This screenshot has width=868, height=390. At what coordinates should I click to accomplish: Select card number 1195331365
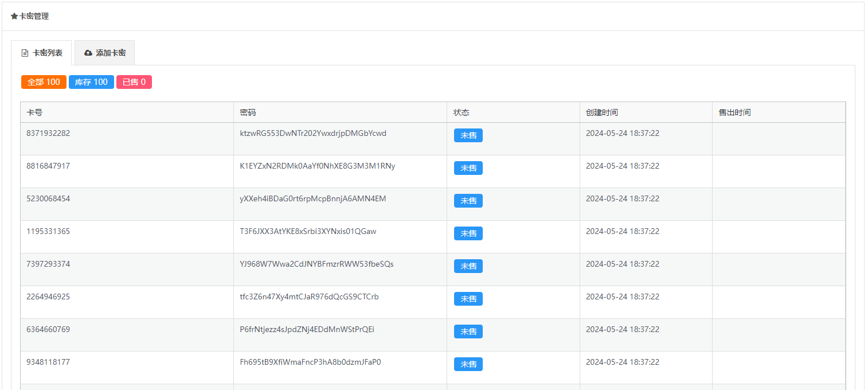[48, 232]
